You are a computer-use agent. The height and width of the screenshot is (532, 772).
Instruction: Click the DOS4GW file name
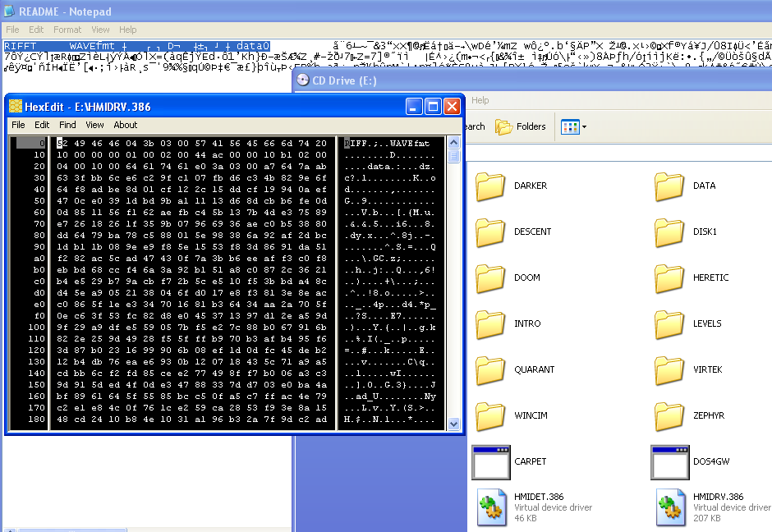pos(711,461)
